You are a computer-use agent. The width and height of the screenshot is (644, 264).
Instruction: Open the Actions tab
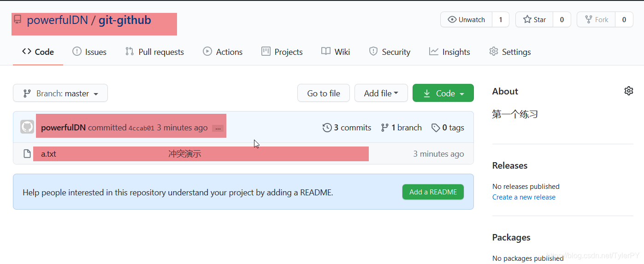point(223,52)
